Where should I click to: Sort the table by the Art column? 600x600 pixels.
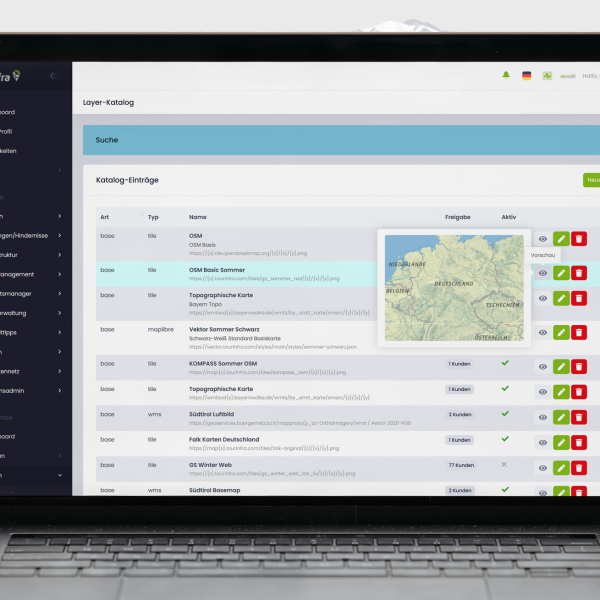(104, 217)
